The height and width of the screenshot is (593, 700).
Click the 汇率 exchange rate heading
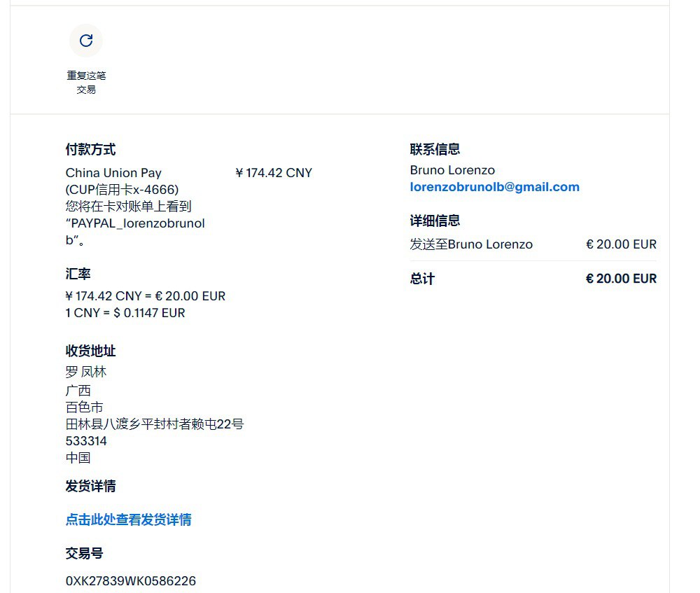pos(78,274)
